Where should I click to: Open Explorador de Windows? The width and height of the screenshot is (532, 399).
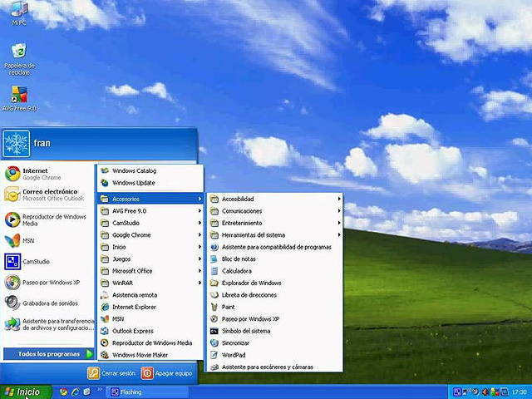(275, 283)
